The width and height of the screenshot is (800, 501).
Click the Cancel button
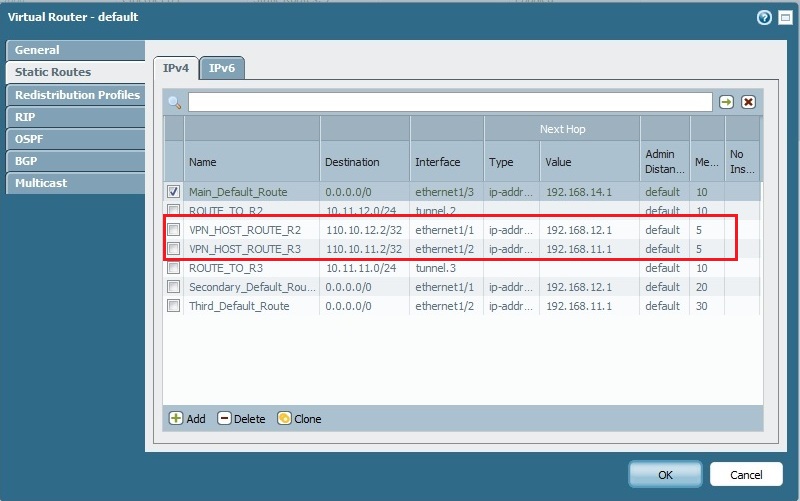point(746,474)
